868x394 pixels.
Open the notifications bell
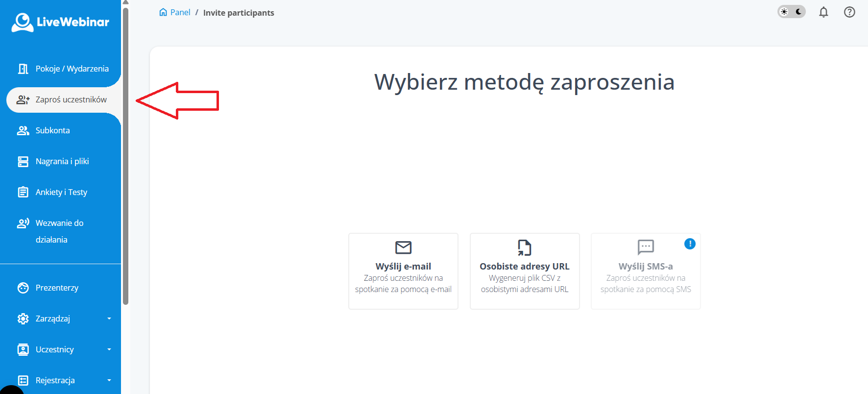coord(823,12)
